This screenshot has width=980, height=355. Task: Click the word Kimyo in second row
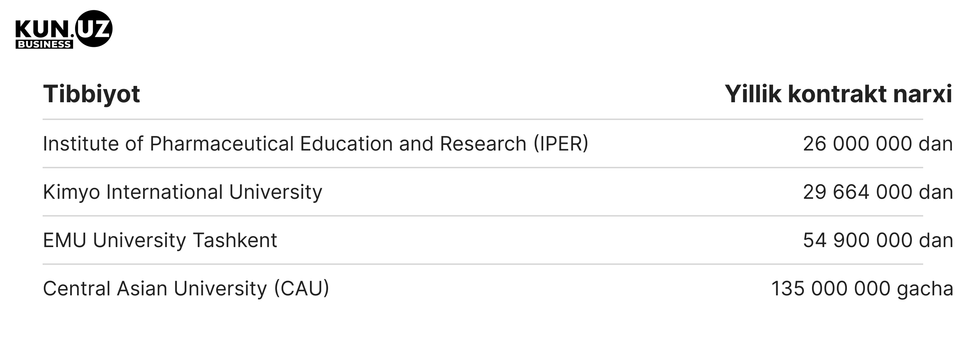[71, 192]
